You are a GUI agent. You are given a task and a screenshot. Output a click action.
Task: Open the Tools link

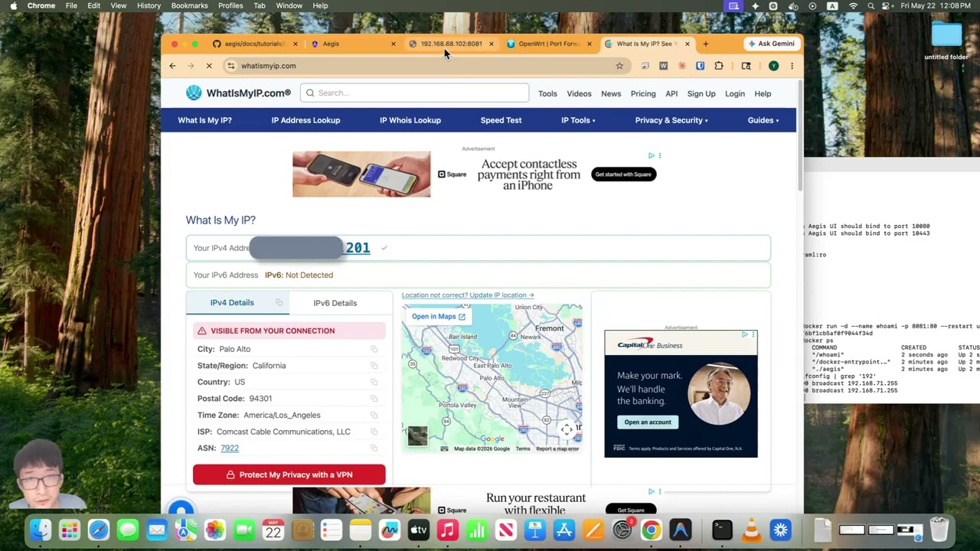(x=547, y=93)
